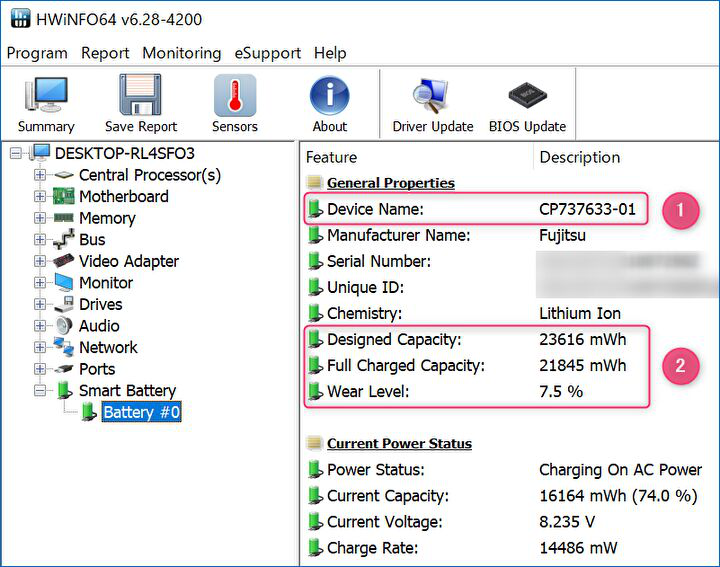720x567 pixels.
Task: Click the Memory module icon
Action: (x=63, y=217)
